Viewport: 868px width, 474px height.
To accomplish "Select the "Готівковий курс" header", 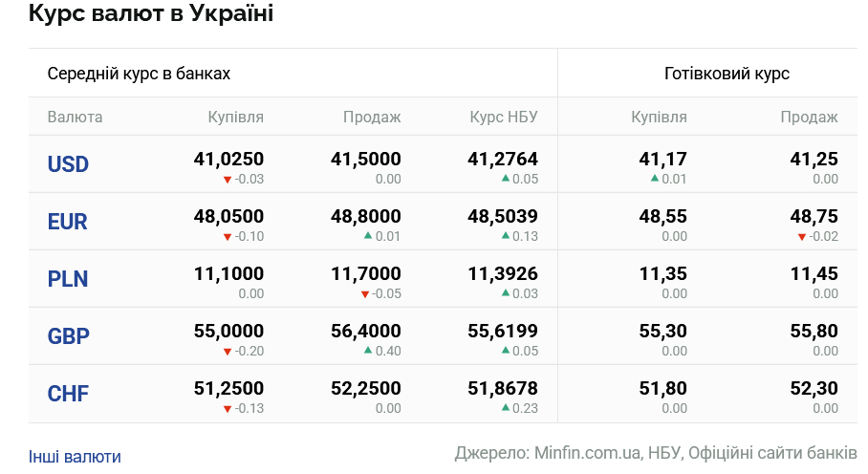I will pos(727,74).
